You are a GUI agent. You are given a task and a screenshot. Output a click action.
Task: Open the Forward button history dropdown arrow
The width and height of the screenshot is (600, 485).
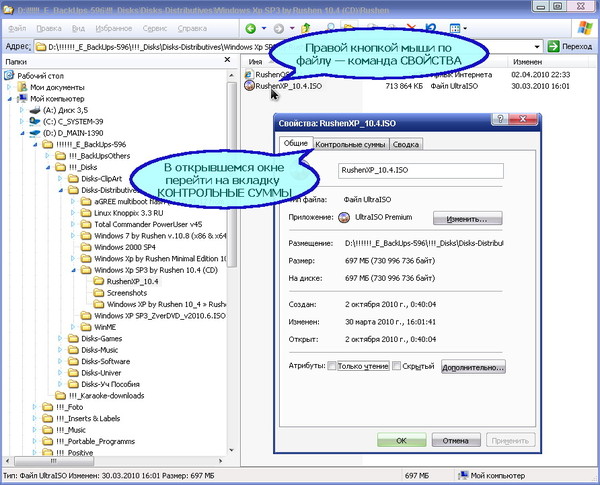[292, 28]
